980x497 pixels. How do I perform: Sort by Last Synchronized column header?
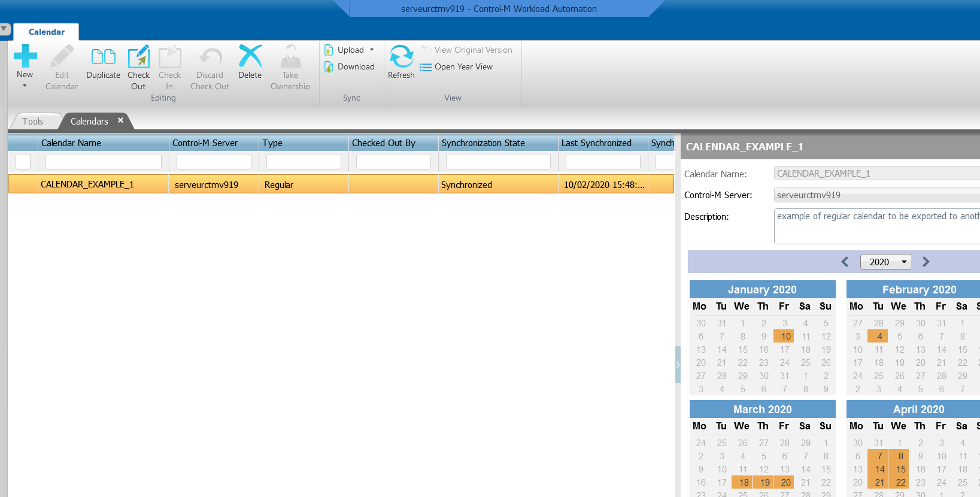click(603, 143)
